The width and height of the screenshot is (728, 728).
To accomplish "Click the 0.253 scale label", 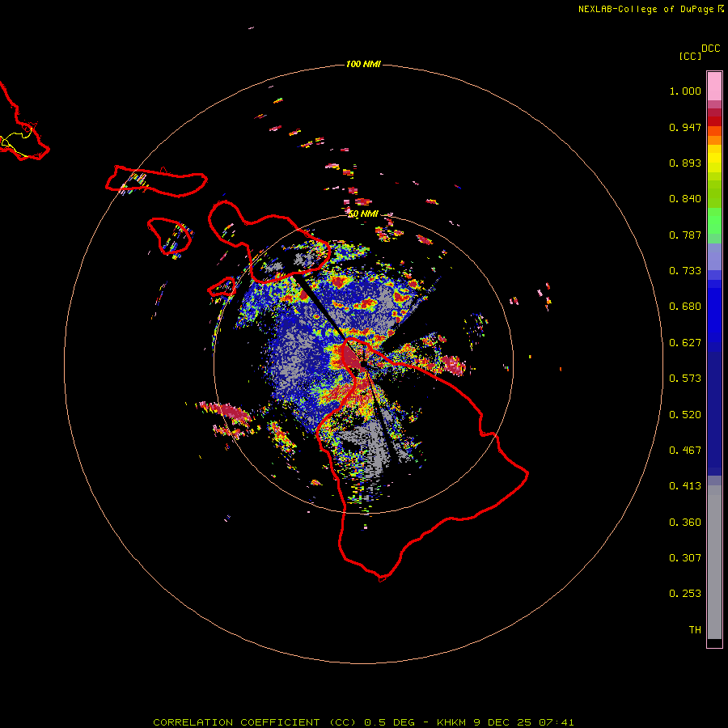I will click(x=685, y=595).
